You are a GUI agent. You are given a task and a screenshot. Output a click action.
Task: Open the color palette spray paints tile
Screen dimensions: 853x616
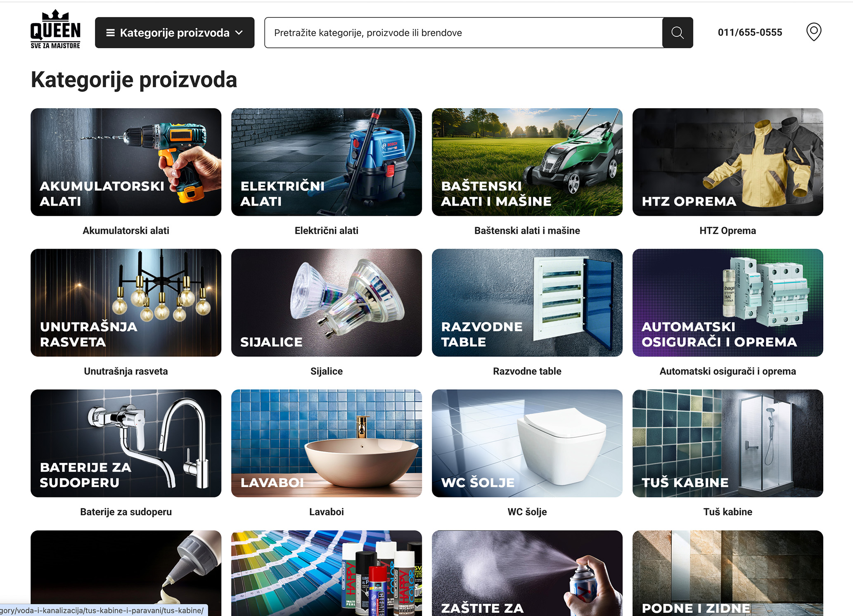pos(326,573)
